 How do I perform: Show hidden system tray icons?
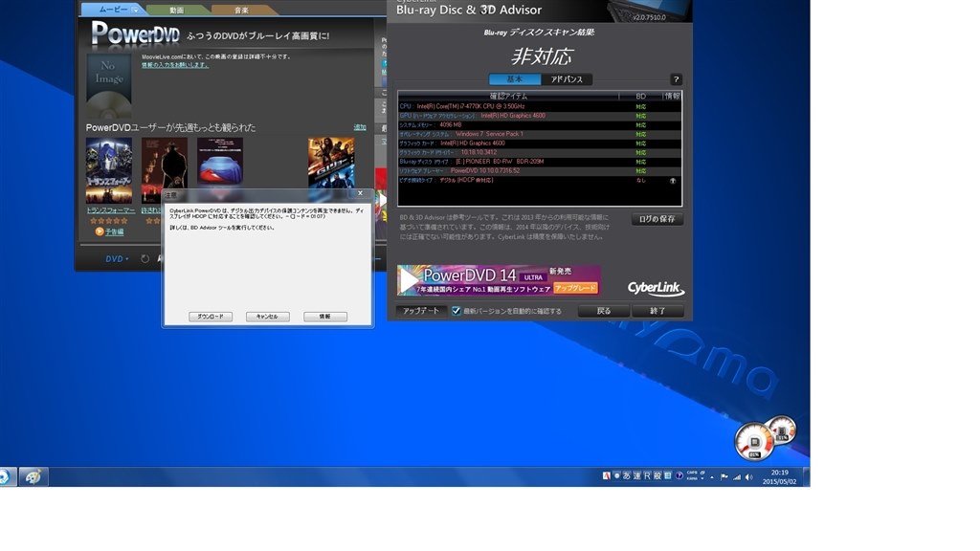(x=712, y=477)
